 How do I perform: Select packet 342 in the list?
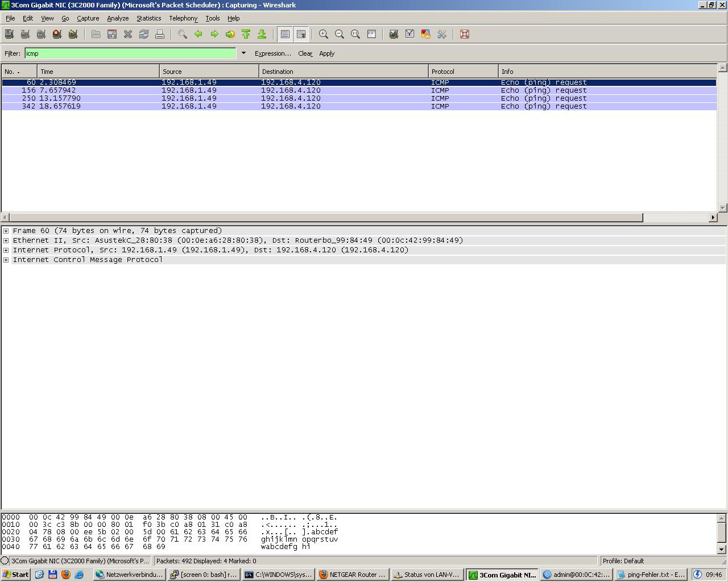coord(359,106)
